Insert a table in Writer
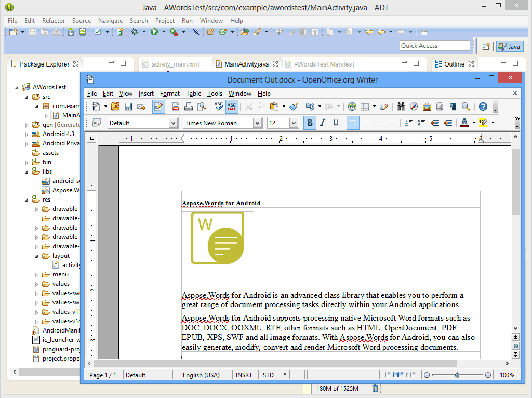The image size is (532, 398). pyautogui.click(x=365, y=107)
